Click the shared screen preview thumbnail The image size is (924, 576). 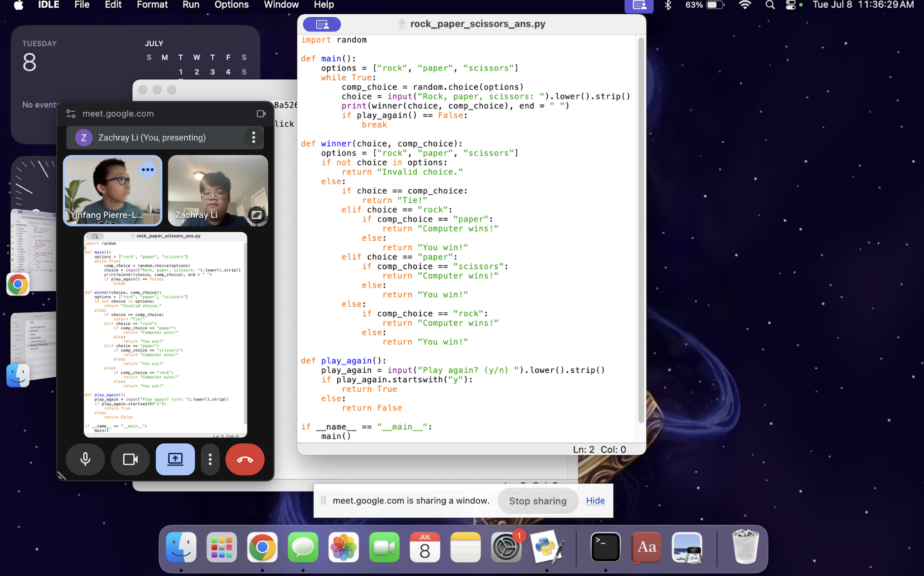pos(165,334)
